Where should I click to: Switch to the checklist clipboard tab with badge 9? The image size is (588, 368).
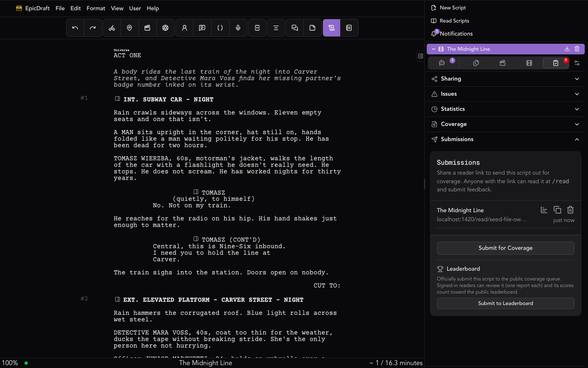pos(556,63)
